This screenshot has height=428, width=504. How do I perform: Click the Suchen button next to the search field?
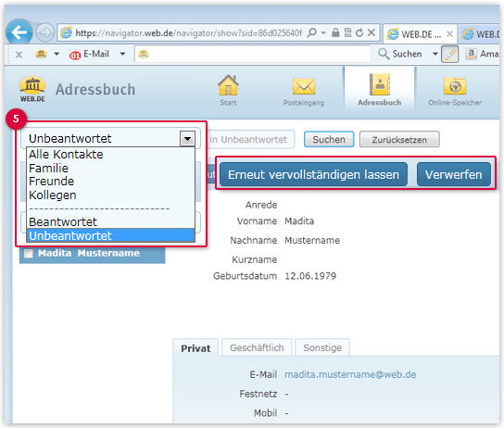point(329,140)
